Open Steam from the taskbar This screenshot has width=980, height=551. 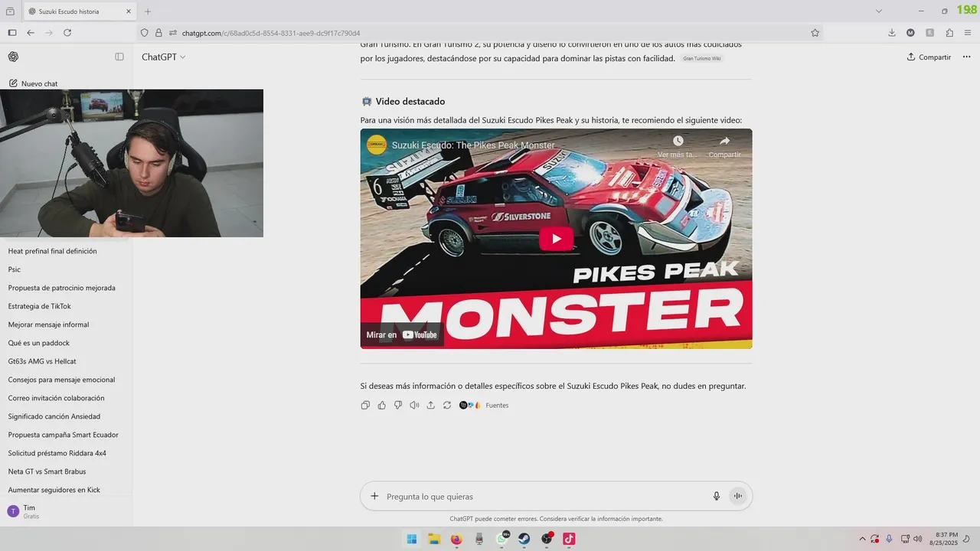(x=524, y=539)
